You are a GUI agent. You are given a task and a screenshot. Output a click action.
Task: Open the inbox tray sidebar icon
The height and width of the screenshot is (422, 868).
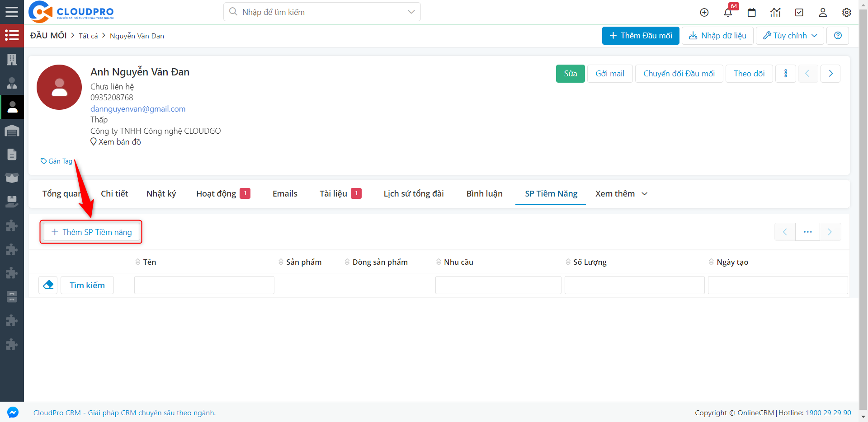tap(12, 202)
